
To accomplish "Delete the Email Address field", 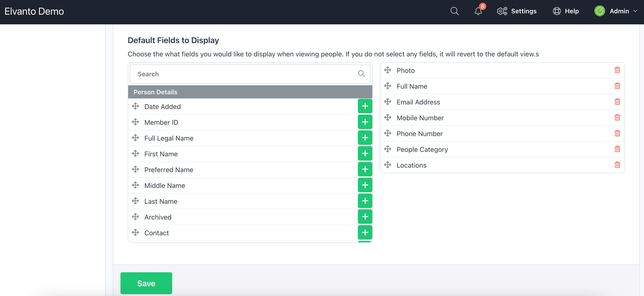I will point(617,102).
